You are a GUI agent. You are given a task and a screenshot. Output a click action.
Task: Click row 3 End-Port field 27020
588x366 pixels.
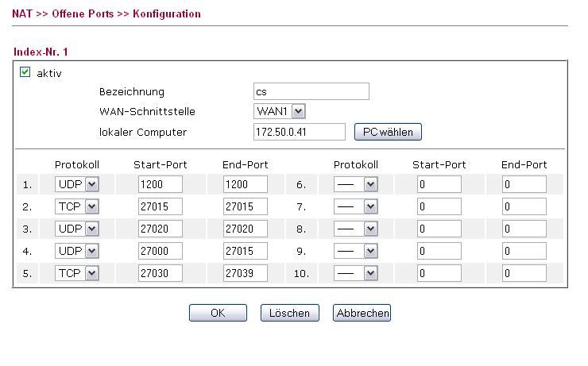coord(246,229)
